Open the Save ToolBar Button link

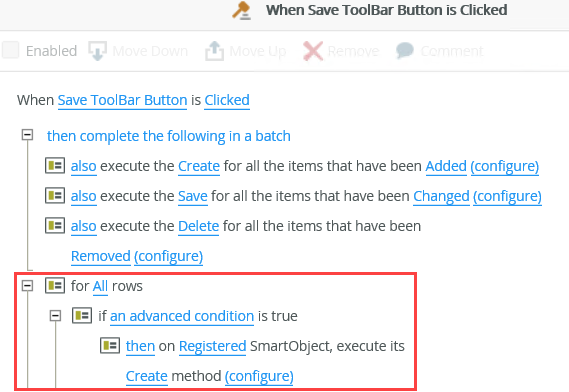tap(122, 100)
